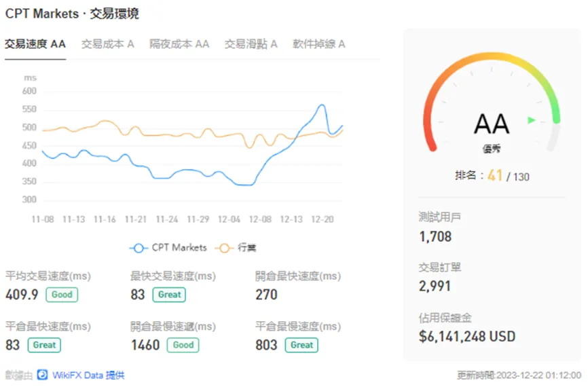Click the Great badge beside 最快交易速度 83
This screenshot has width=588, height=387.
point(169,295)
